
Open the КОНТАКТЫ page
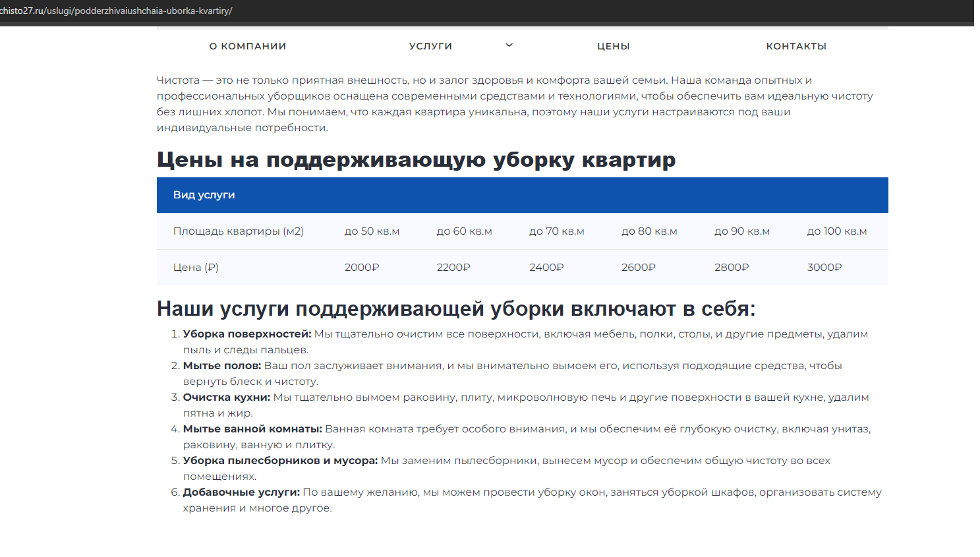point(796,46)
